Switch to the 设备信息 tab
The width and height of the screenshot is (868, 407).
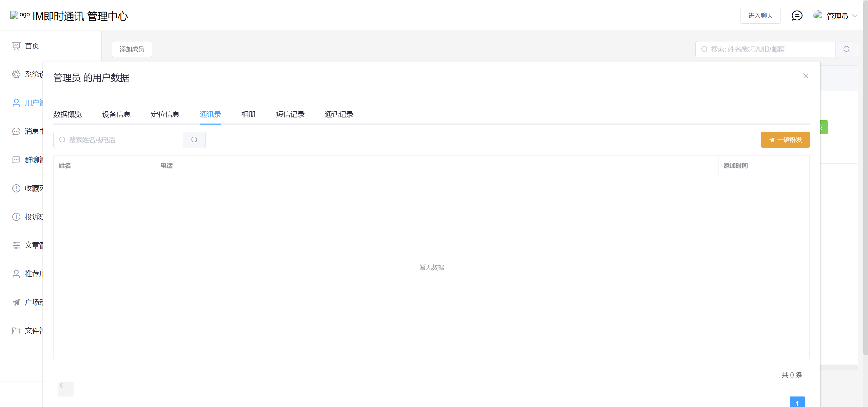coord(116,114)
